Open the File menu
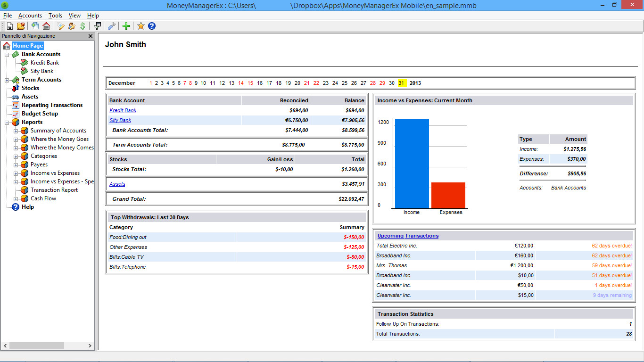644x362 pixels. coord(8,16)
